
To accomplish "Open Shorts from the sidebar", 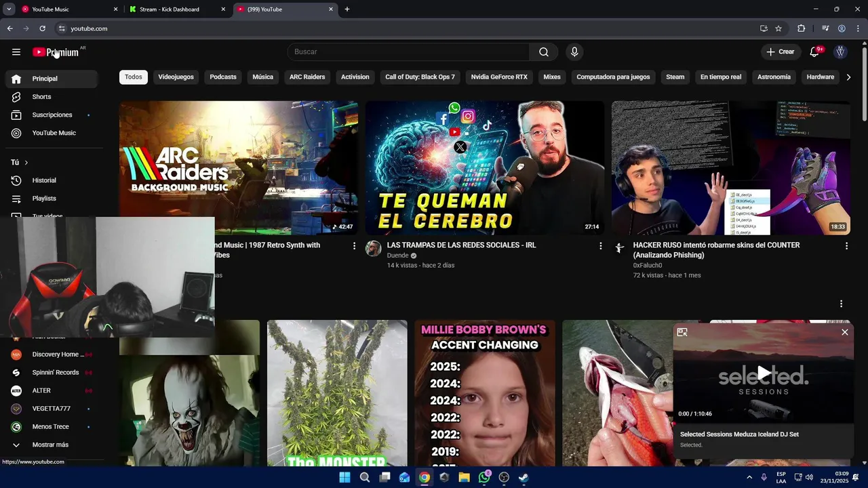I will (x=52, y=97).
